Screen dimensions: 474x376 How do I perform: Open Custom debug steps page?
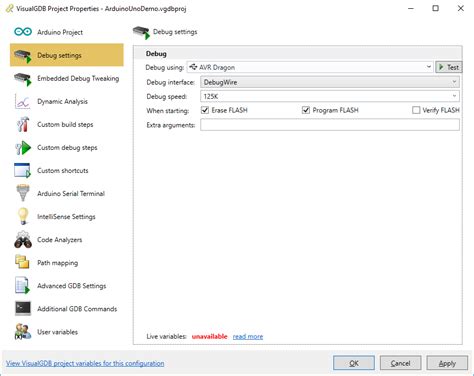pyautogui.click(x=67, y=147)
